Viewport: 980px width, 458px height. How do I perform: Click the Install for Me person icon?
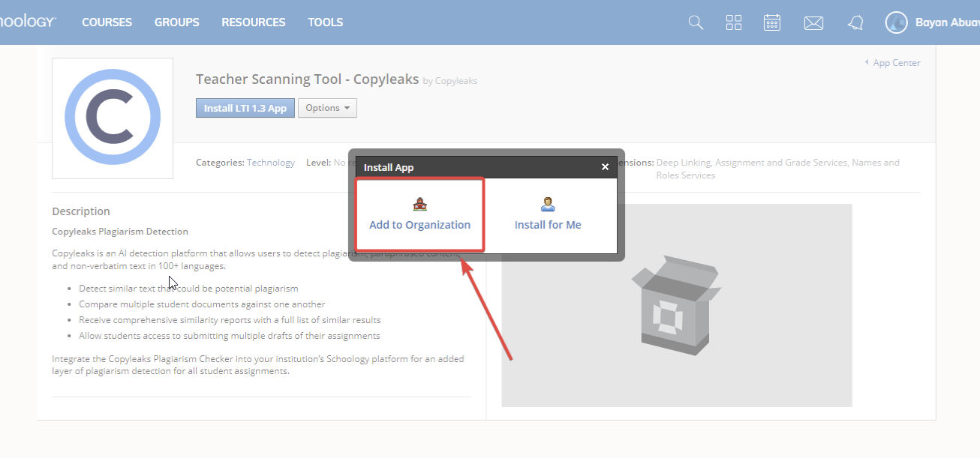click(x=548, y=204)
